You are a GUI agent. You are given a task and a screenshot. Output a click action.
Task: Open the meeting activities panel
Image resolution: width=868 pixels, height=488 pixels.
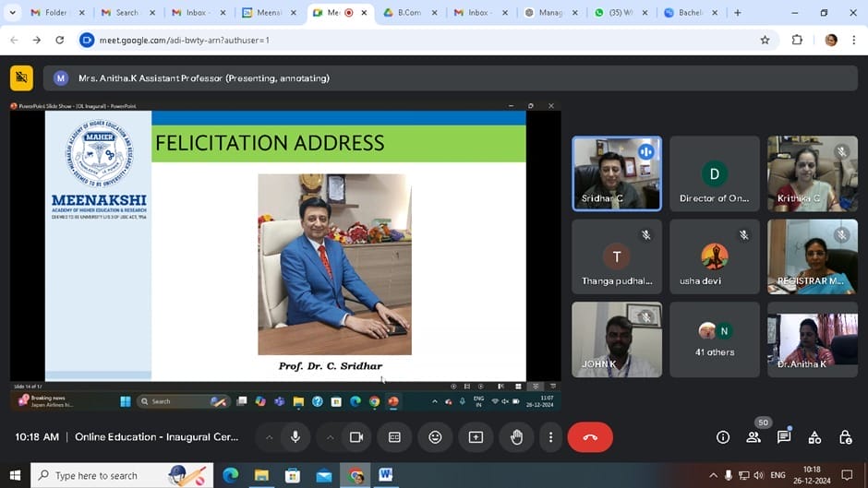(x=814, y=437)
